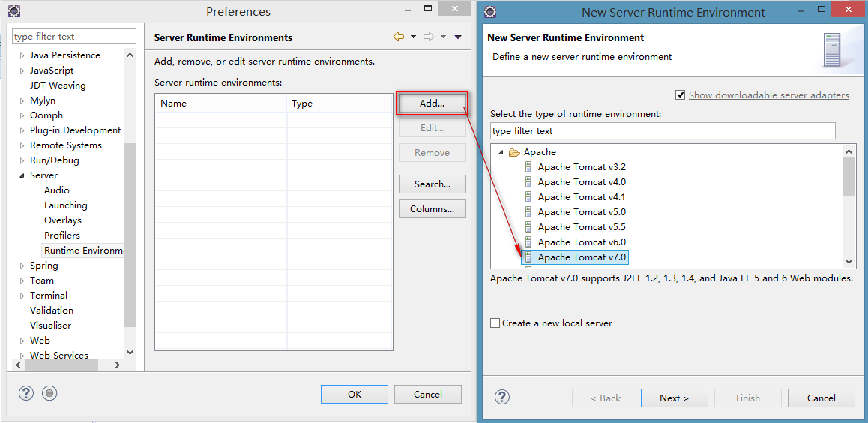Expand the Team tree node
868x423 pixels.
pyautogui.click(x=22, y=280)
